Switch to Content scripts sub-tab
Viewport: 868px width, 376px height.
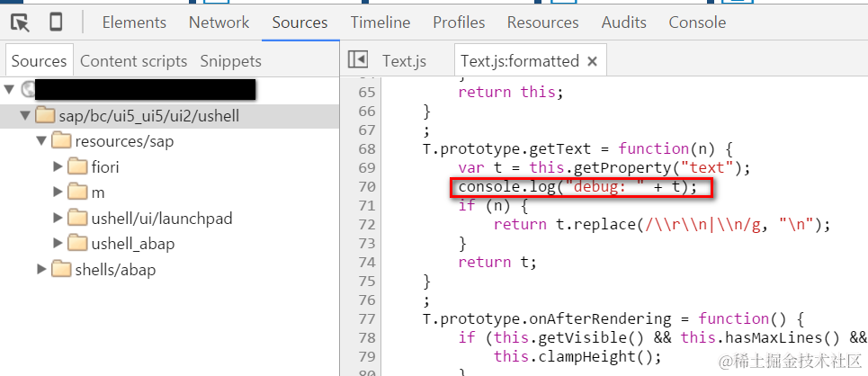pos(133,61)
